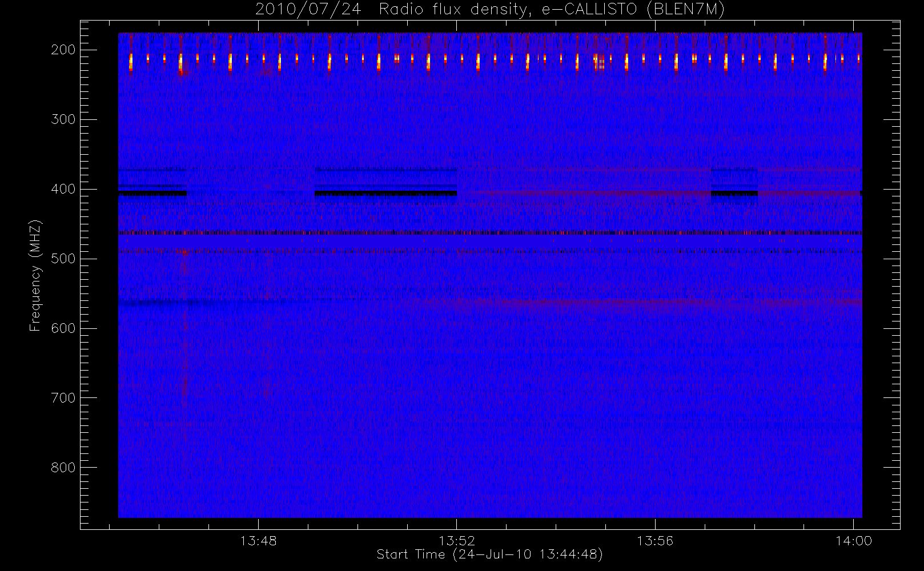The width and height of the screenshot is (924, 571).
Task: Click the 600 frequency tick label
Action: pyautogui.click(x=63, y=328)
